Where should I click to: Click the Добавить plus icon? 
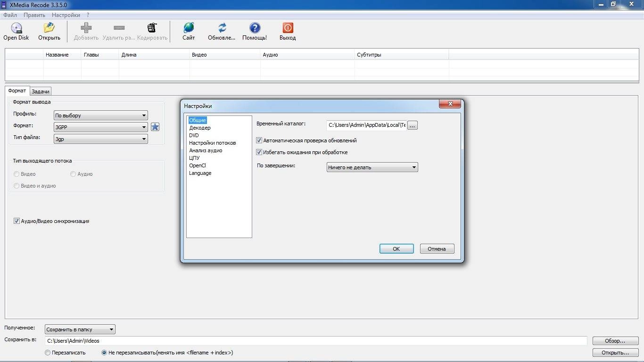86,28
